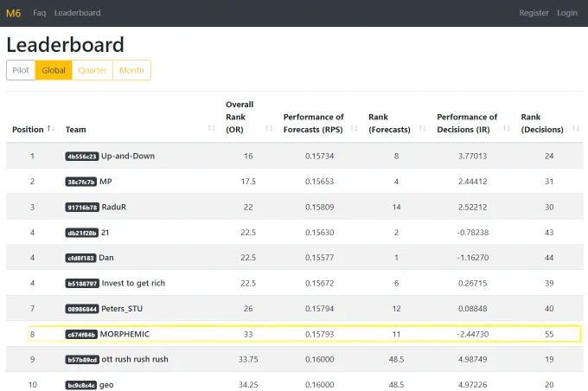The height and width of the screenshot is (391, 588).
Task: Sort by Overall Rank (OR) arrows
Action: pos(269,129)
